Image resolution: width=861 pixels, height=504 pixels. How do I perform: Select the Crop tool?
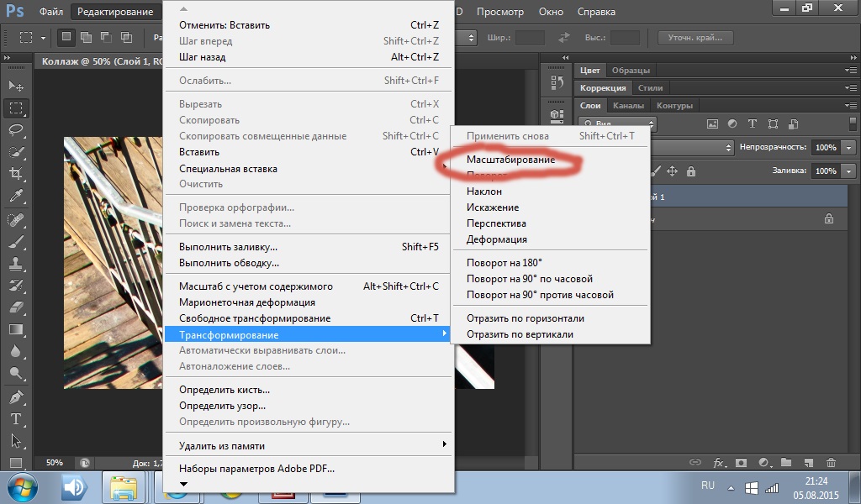pyautogui.click(x=16, y=174)
